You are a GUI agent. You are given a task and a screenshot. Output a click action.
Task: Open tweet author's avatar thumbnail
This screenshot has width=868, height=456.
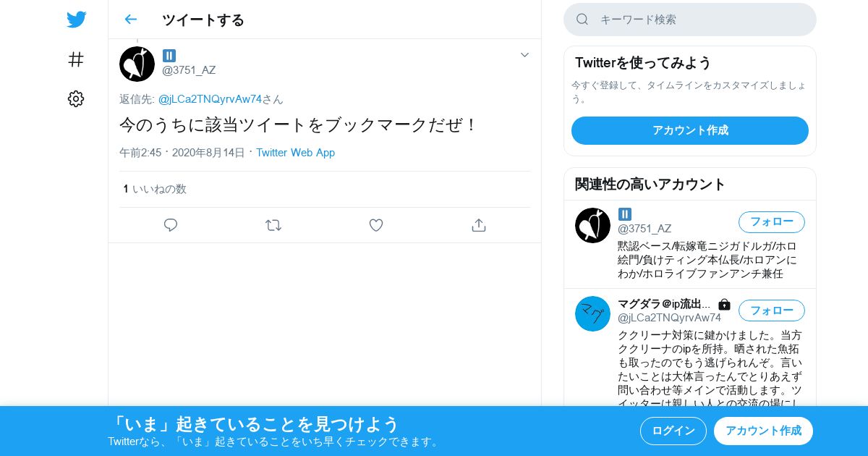pyautogui.click(x=137, y=64)
